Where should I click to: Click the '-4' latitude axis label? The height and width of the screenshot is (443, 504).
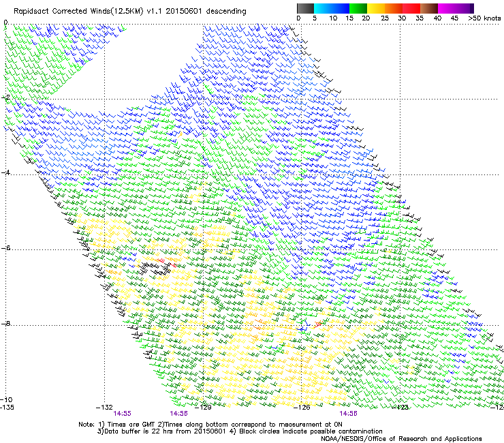pyautogui.click(x=5, y=172)
